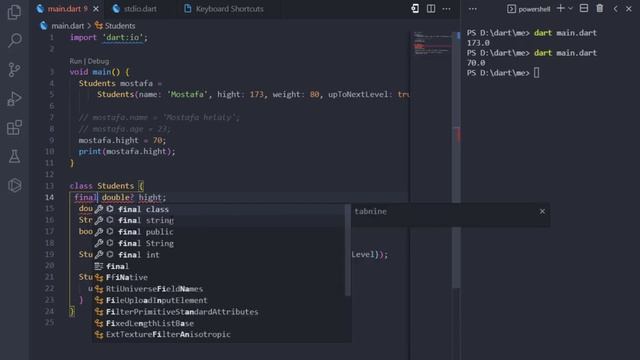Split the editor to the right
Screen dimensions: 640x360
(431, 9)
